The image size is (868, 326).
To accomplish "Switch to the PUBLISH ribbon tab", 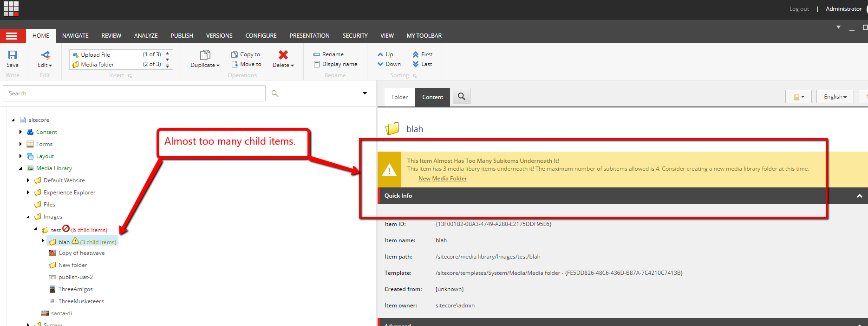I will tap(182, 36).
